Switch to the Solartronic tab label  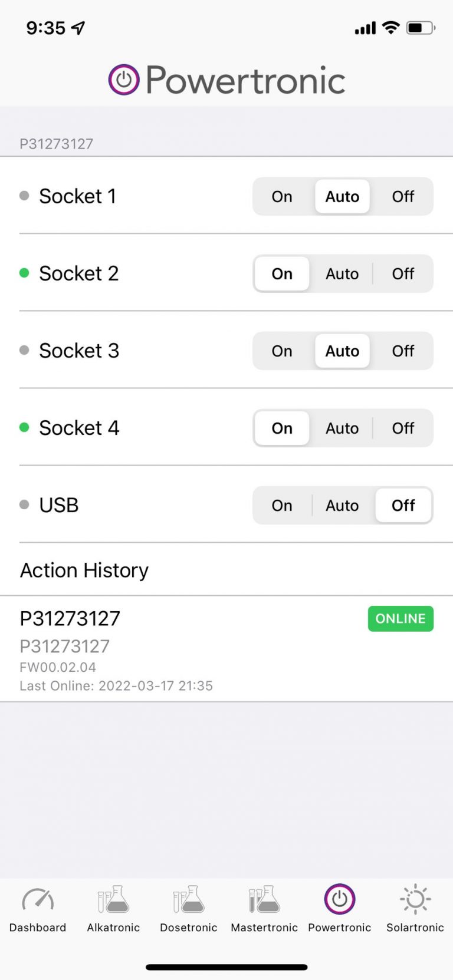click(415, 928)
